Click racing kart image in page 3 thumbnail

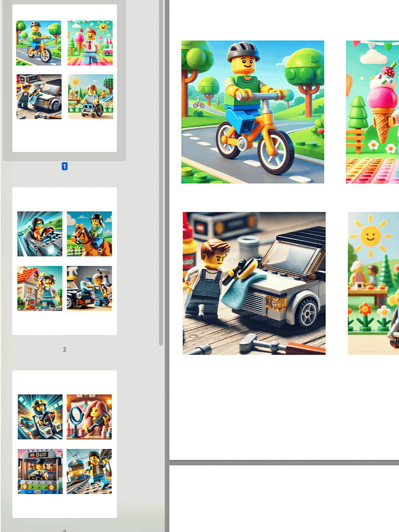pyautogui.click(x=40, y=417)
